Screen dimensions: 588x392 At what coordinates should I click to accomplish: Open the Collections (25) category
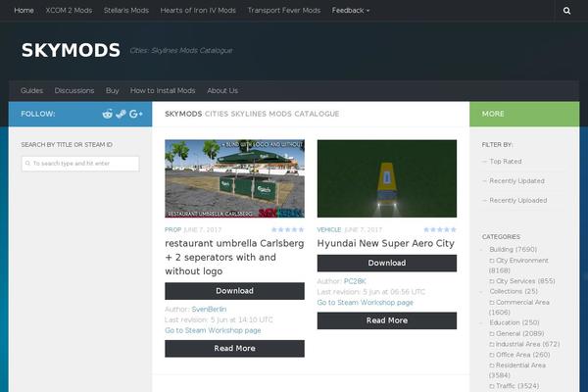click(514, 291)
